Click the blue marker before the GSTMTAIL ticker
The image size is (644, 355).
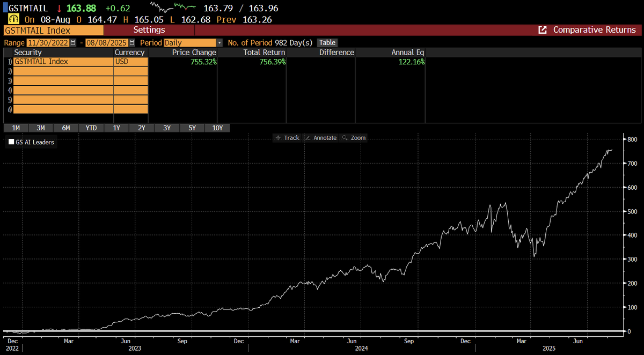(x=4, y=8)
